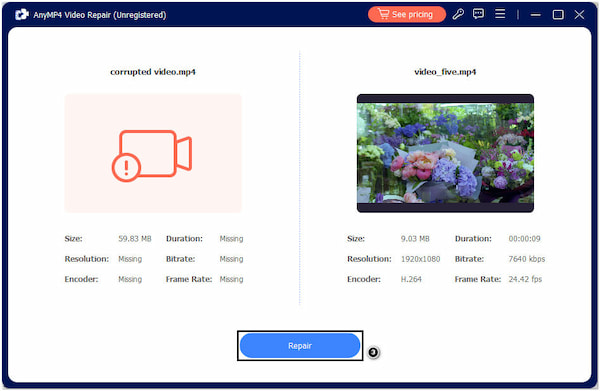600x391 pixels.
Task: Select the flower sample video thumbnail
Action: click(445, 153)
